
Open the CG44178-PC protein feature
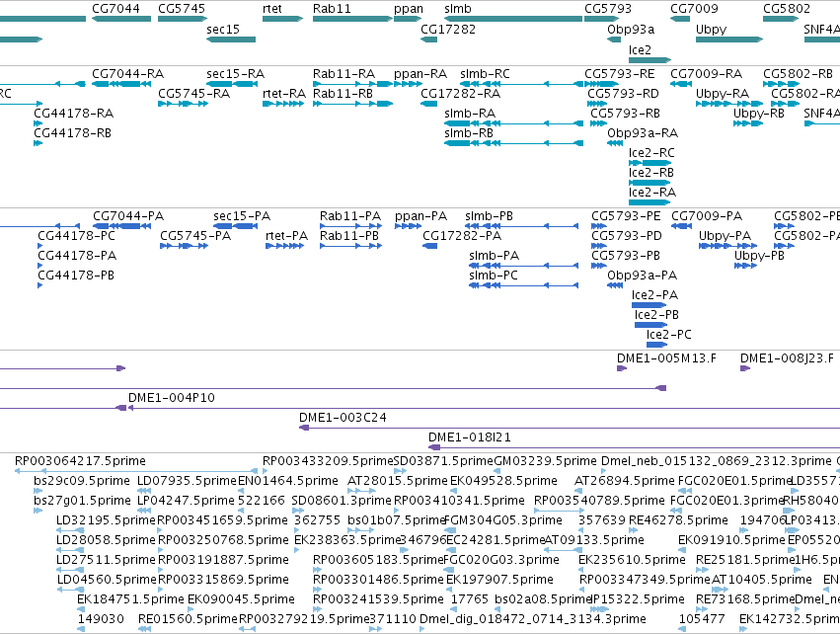pyautogui.click(x=40, y=246)
